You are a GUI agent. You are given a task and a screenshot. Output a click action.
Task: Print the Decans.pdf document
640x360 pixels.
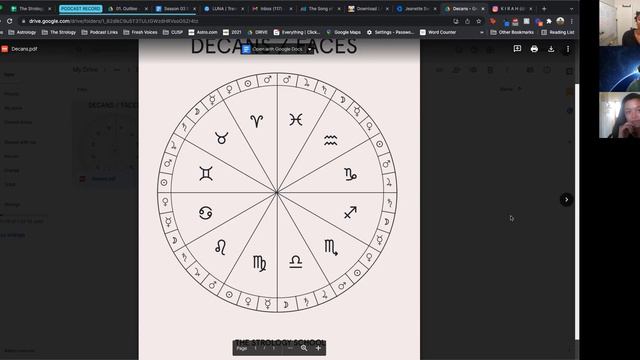pos(534,49)
